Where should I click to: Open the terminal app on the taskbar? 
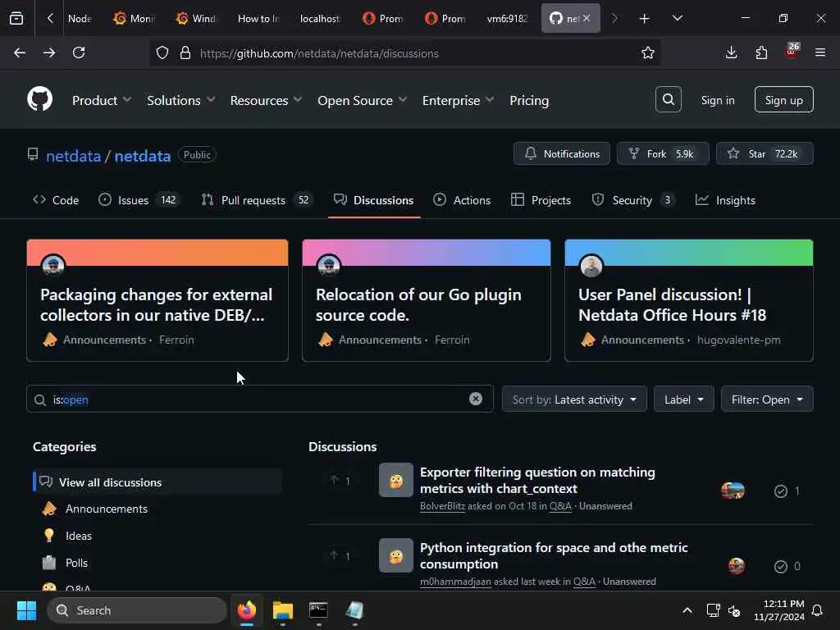click(318, 610)
